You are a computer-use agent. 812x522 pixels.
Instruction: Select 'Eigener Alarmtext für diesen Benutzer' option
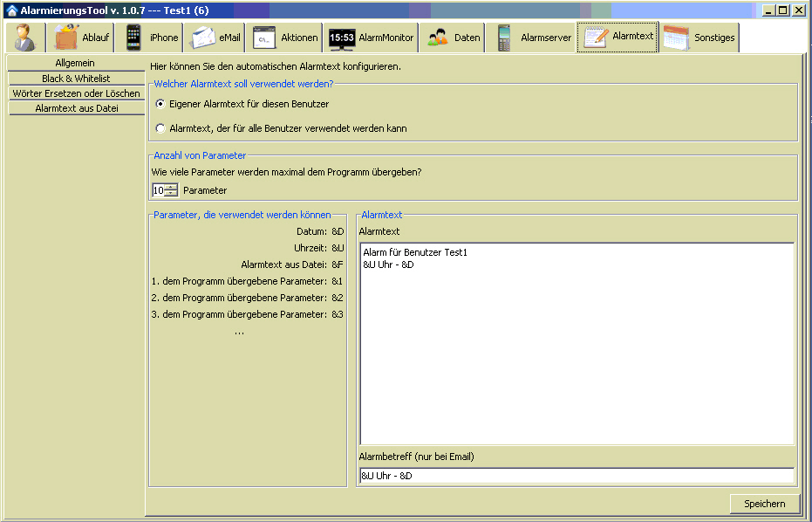tap(160, 104)
